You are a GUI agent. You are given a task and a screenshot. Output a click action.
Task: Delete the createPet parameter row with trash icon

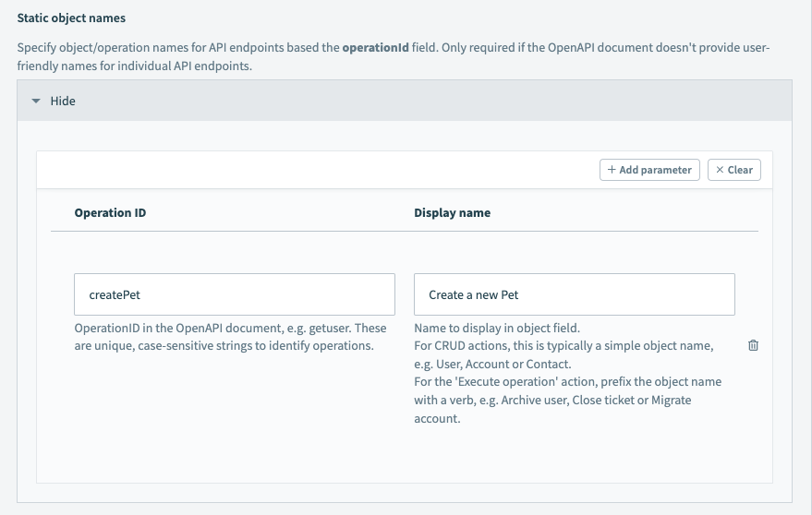point(753,345)
